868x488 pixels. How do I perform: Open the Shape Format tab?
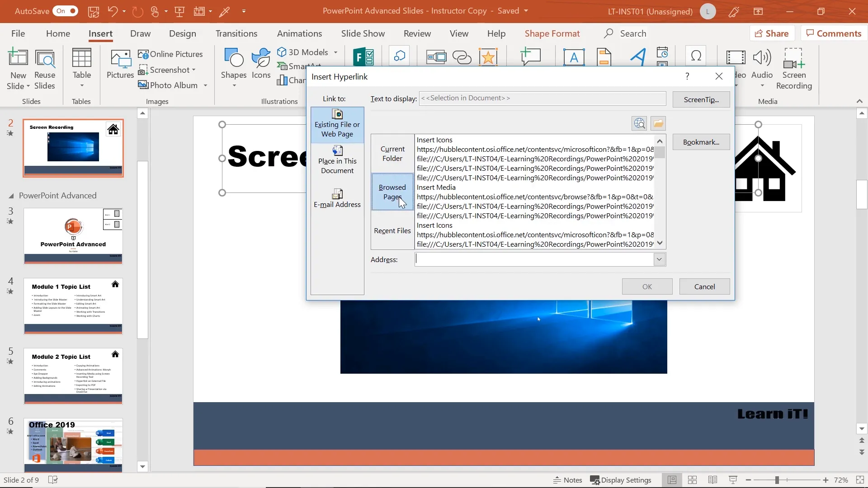click(552, 33)
